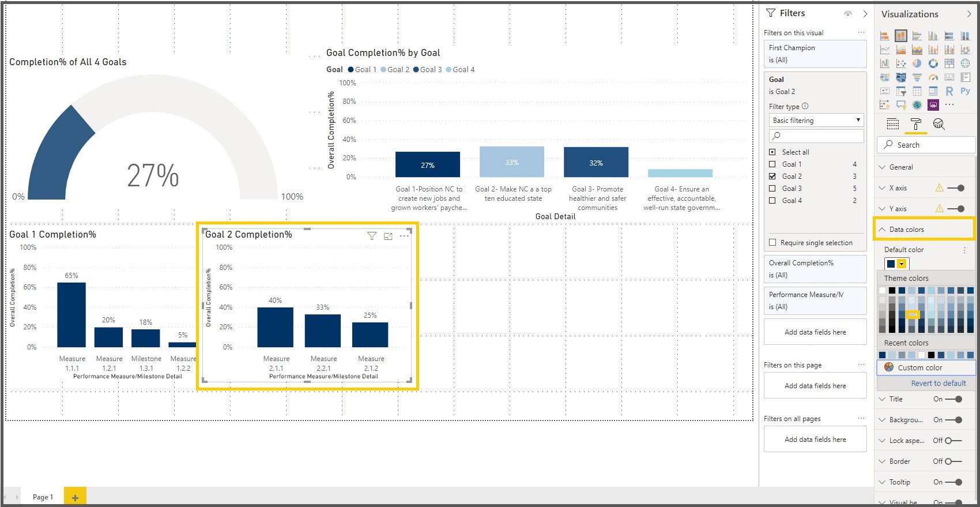Check the Goal 1 filter checkbox

[x=772, y=164]
